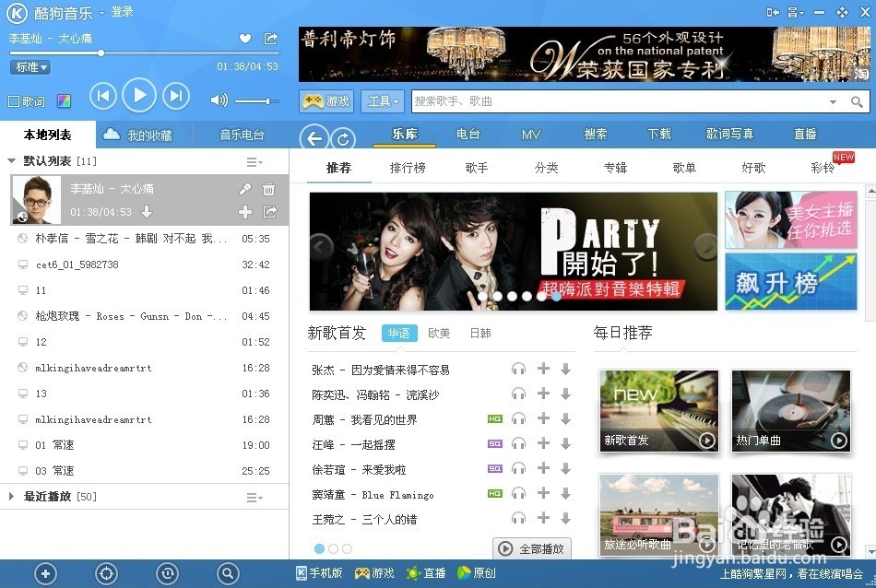Open the 工具 tools dropdown
This screenshot has width=876, height=588.
coord(383,101)
